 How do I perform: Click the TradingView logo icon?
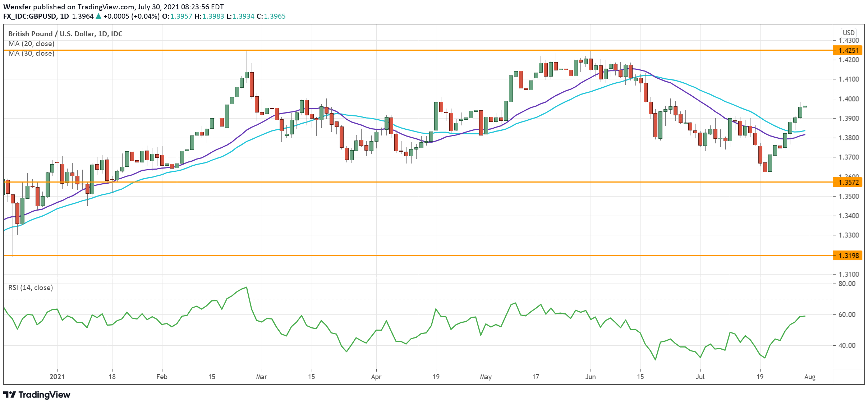(x=10, y=395)
